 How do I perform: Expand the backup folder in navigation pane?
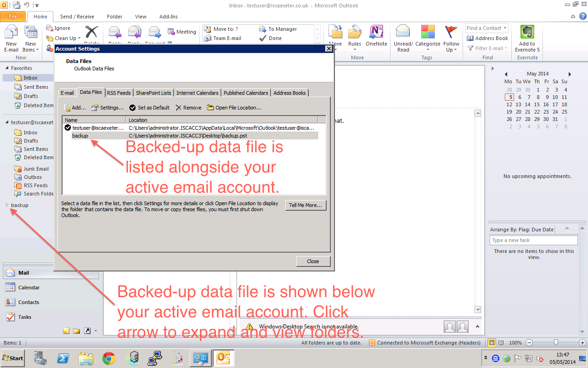[x=7, y=205]
